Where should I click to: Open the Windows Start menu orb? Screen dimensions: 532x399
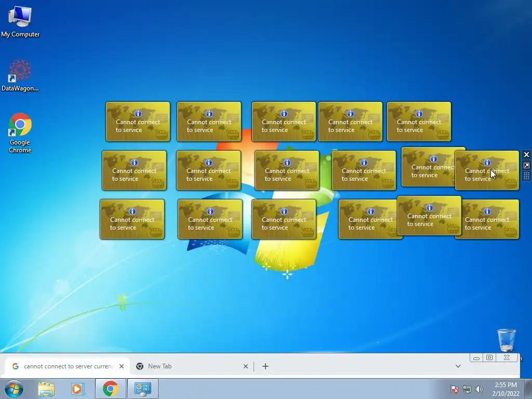pyautogui.click(x=14, y=389)
